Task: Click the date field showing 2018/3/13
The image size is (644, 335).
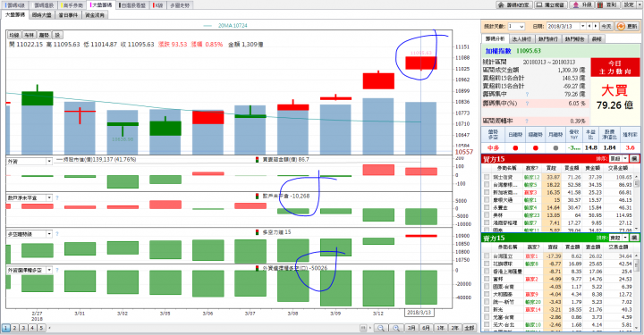Action: (x=563, y=26)
